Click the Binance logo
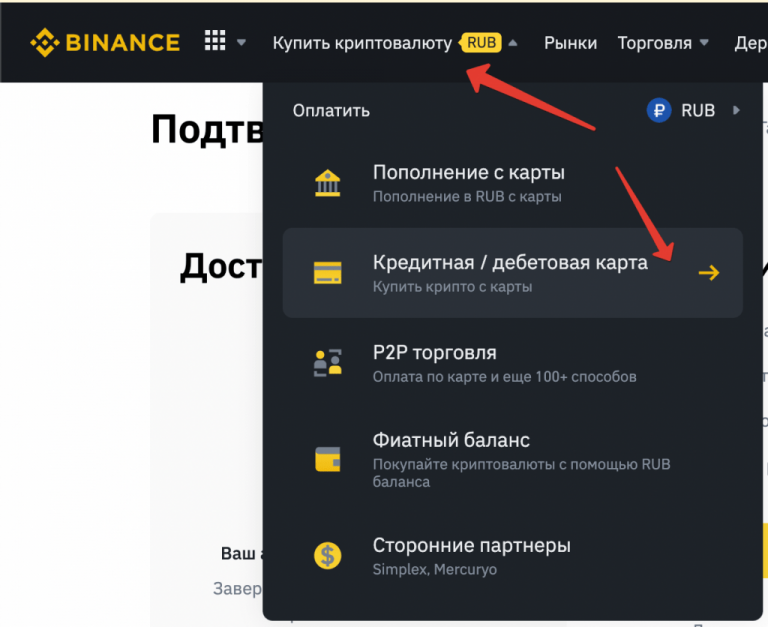Viewport: 768px width, 627px height. (x=105, y=42)
